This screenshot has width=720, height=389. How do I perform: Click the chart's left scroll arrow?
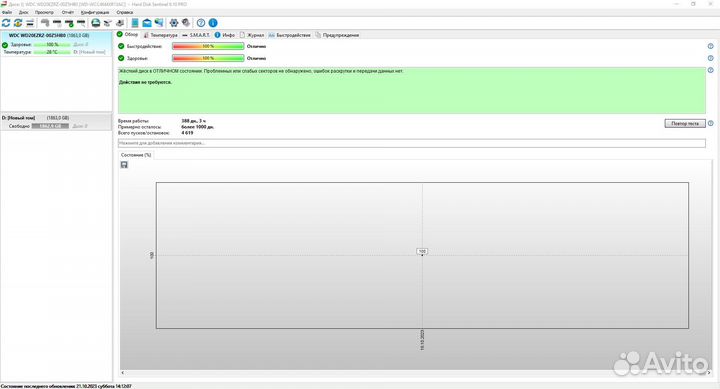coord(122,373)
